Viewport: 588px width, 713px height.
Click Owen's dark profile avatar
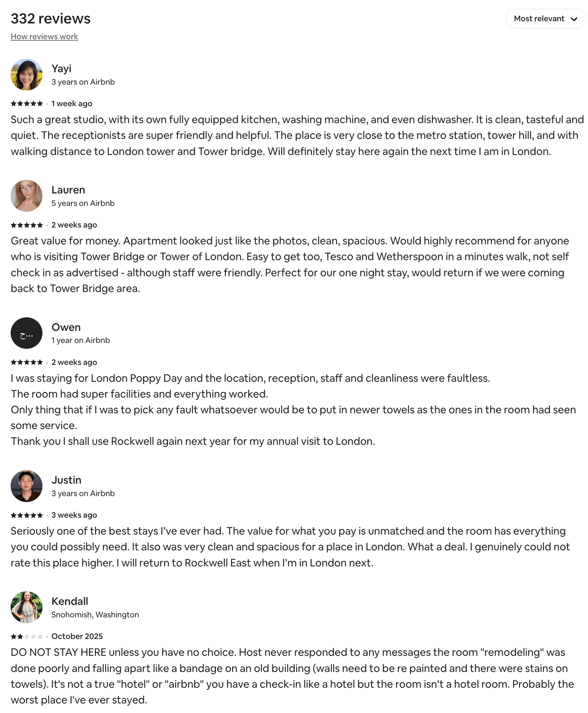click(x=26, y=333)
